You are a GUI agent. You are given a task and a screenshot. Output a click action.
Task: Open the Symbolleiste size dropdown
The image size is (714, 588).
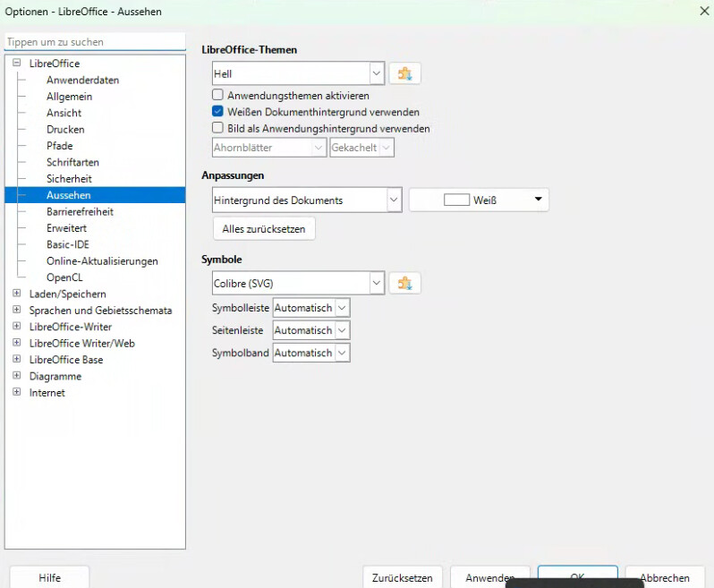point(310,308)
